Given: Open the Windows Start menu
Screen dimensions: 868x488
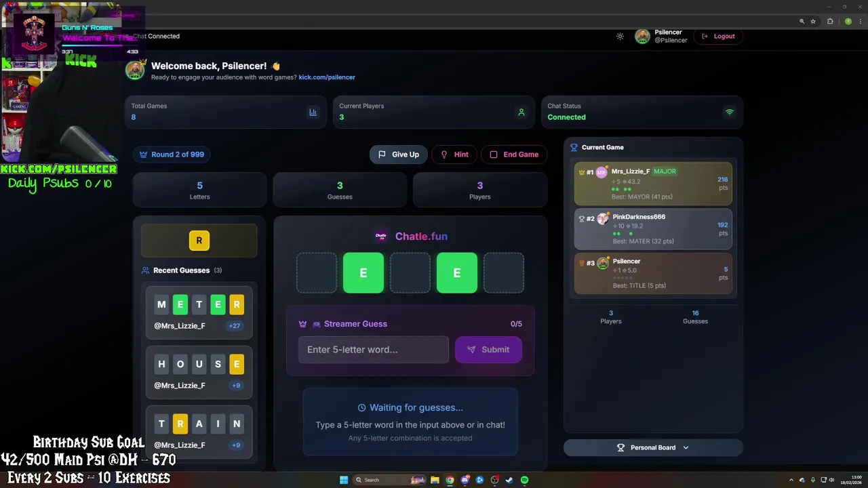Looking at the screenshot, I should (x=344, y=480).
